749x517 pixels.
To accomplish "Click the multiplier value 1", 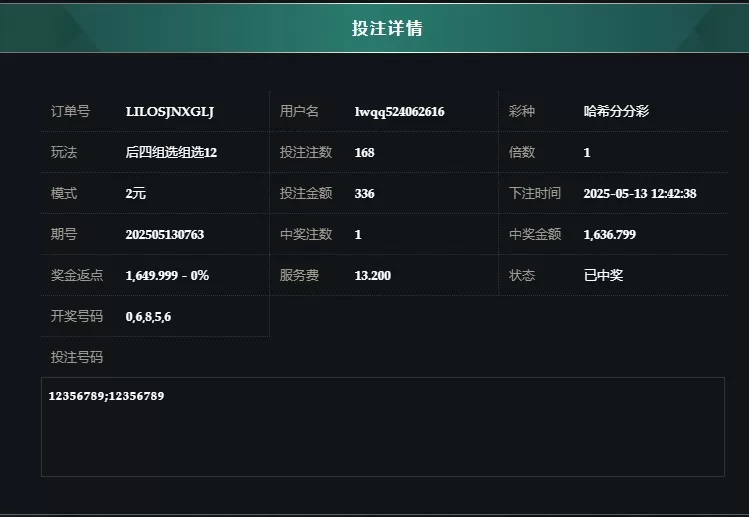I will pos(587,152).
